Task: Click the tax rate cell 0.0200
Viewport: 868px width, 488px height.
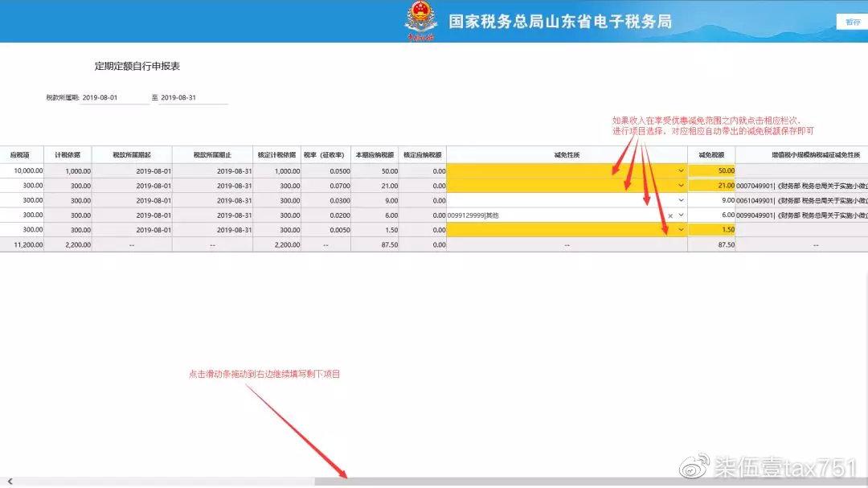Action: 325,215
